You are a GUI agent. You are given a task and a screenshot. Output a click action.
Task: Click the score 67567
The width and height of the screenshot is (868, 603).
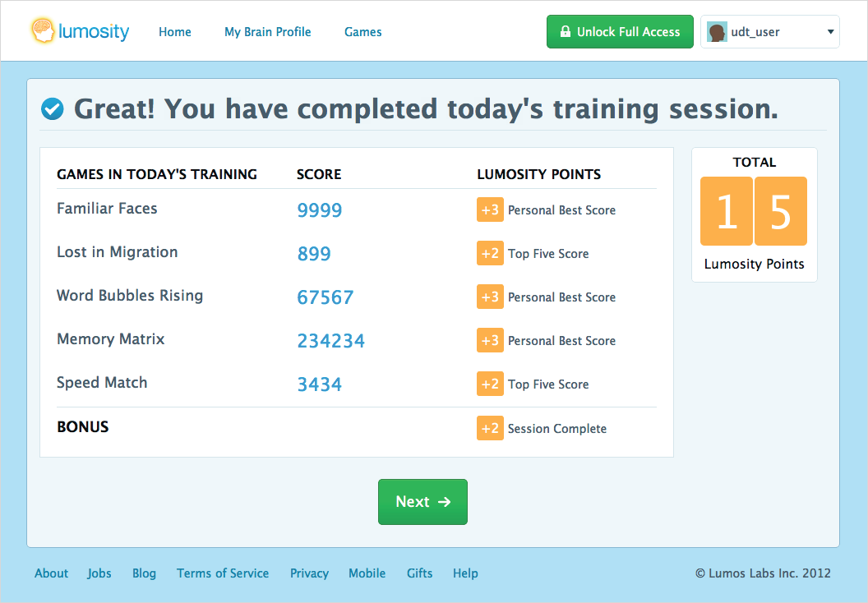point(325,297)
